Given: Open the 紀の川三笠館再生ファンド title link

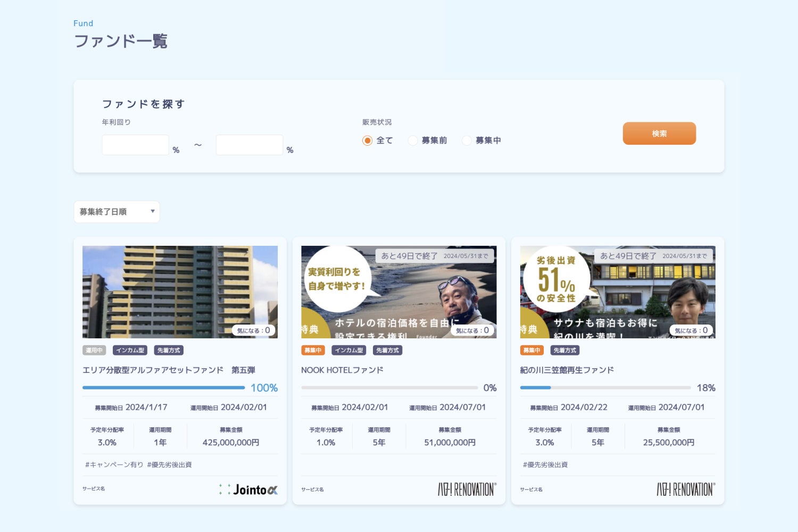Looking at the screenshot, I should click(x=567, y=370).
